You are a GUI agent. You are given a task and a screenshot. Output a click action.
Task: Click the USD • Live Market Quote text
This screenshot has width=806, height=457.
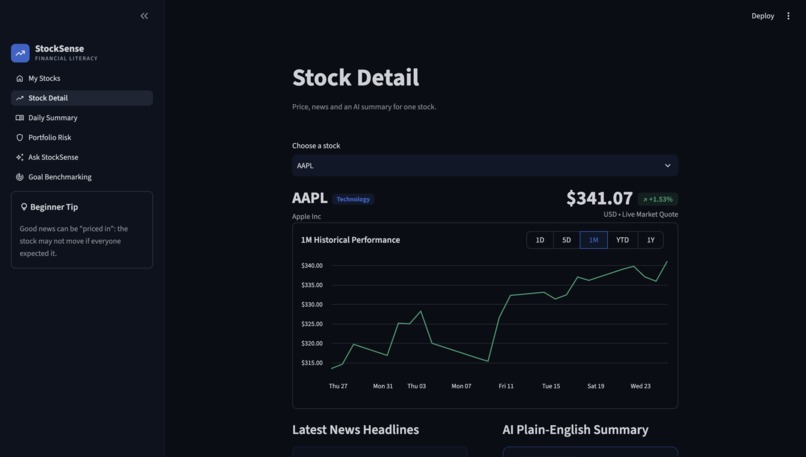click(640, 214)
